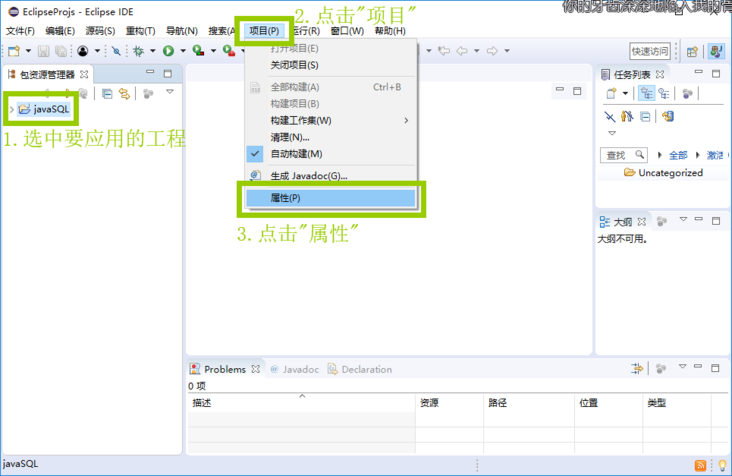
Task: Choose 生成 Javadoc(G)... from the menu
Action: pyautogui.click(x=331, y=176)
